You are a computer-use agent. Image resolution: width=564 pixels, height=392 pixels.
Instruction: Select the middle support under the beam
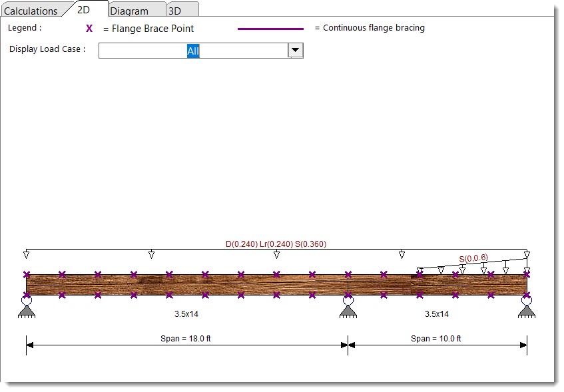(x=348, y=307)
